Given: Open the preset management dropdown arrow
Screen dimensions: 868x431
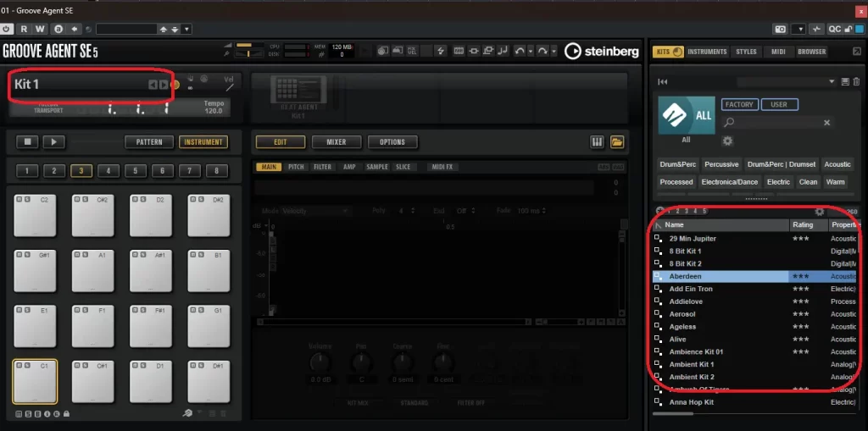Looking at the screenshot, I should click(x=187, y=30).
